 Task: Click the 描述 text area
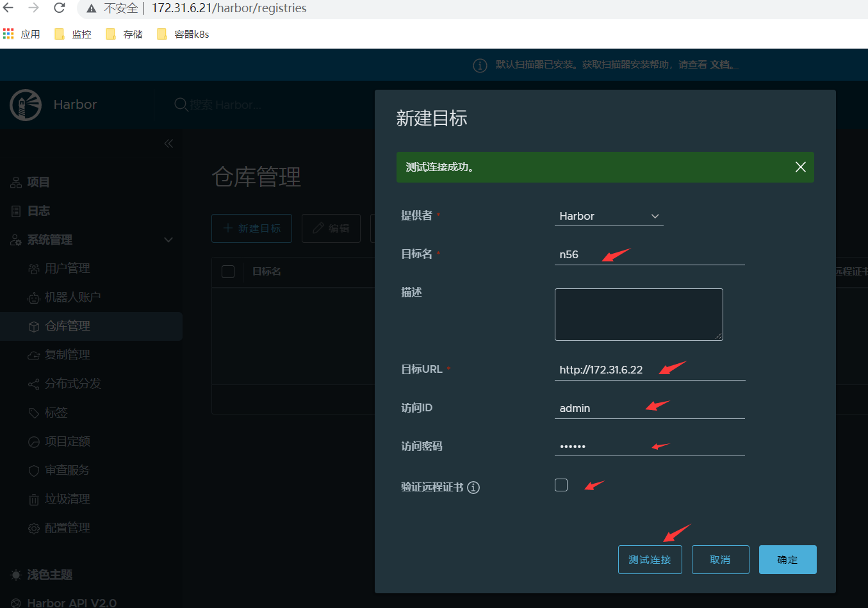pos(639,315)
